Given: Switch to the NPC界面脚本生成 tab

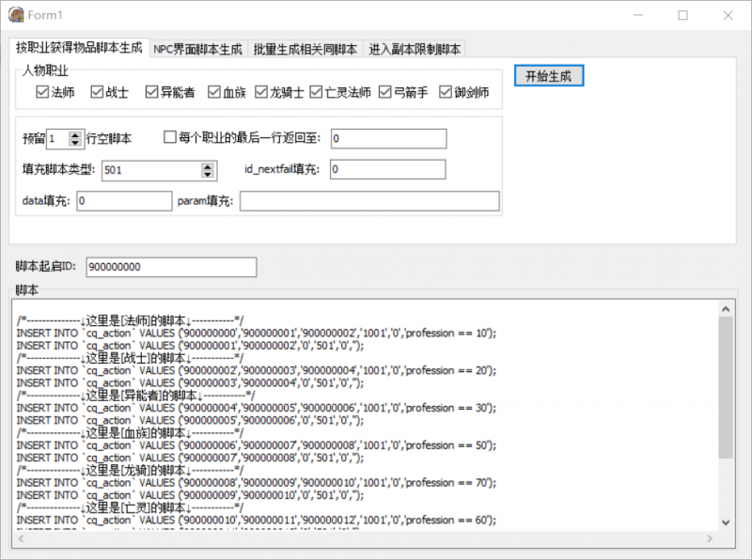Looking at the screenshot, I should coord(200,48).
